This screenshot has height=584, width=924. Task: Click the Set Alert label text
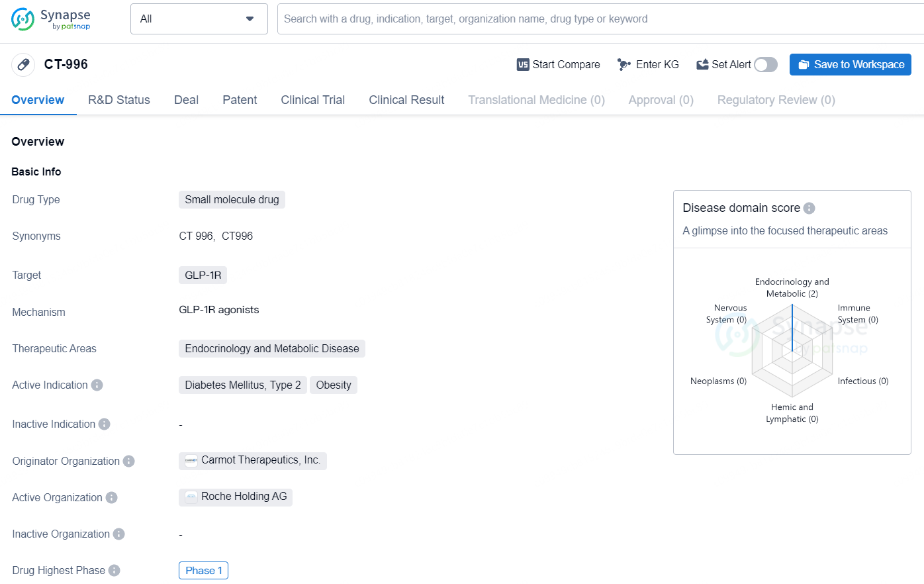click(x=731, y=65)
